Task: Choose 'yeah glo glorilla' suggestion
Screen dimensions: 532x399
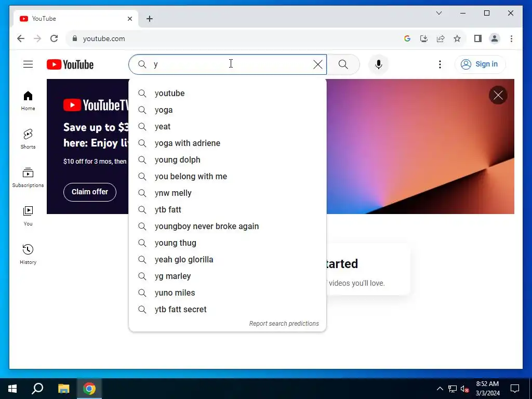Action: (x=228, y=260)
